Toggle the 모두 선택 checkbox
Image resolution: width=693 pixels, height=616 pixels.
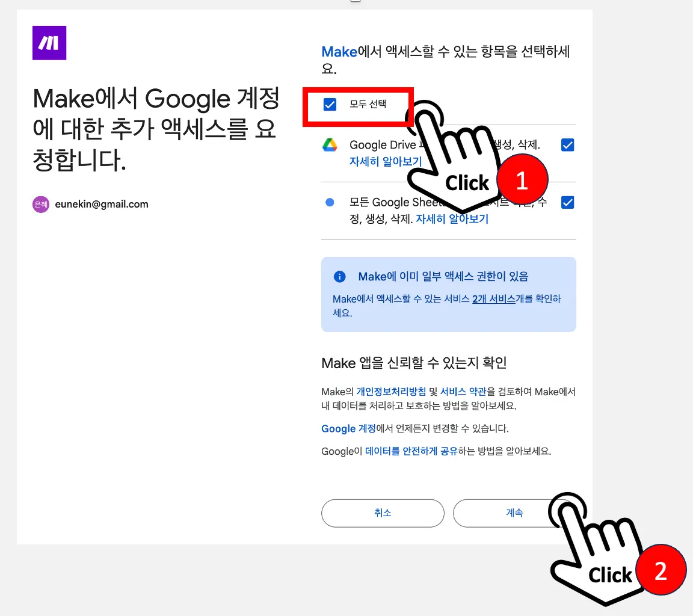(x=330, y=105)
